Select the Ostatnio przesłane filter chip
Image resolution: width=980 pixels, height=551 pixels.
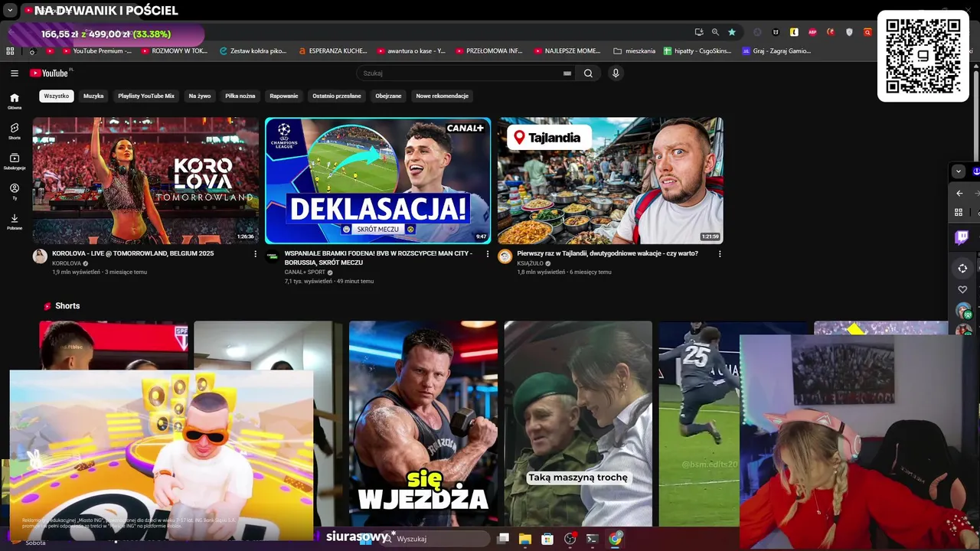(337, 96)
